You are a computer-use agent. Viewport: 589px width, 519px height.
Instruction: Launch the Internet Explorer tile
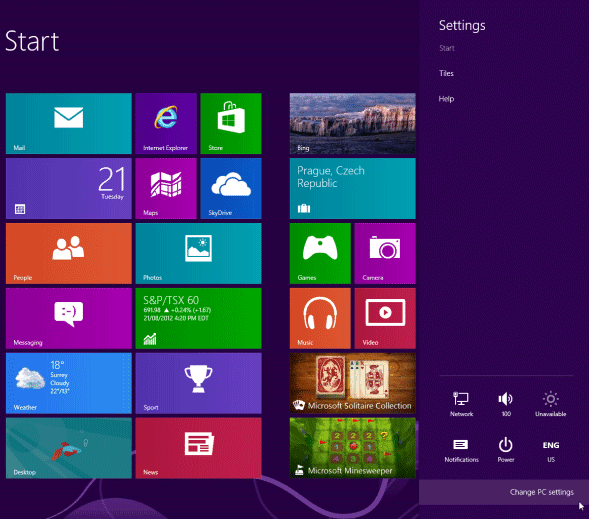[166, 124]
